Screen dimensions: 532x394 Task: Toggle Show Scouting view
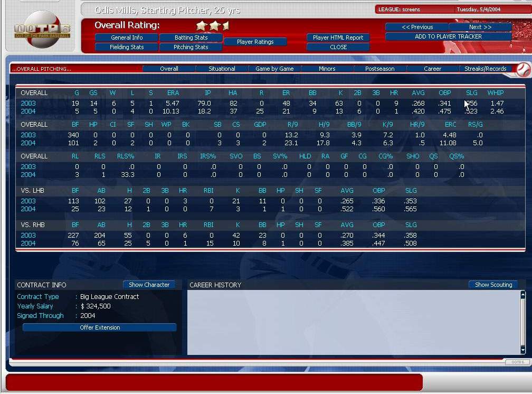click(x=493, y=285)
